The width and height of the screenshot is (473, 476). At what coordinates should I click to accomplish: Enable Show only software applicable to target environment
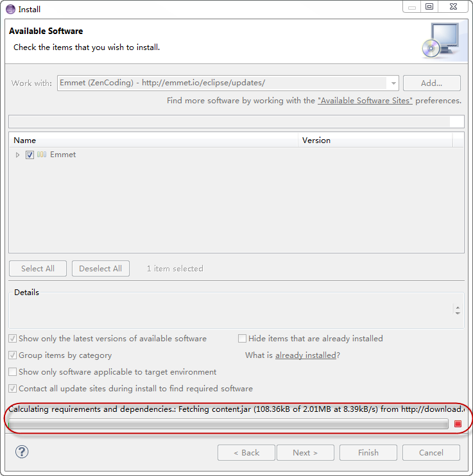[12, 371]
